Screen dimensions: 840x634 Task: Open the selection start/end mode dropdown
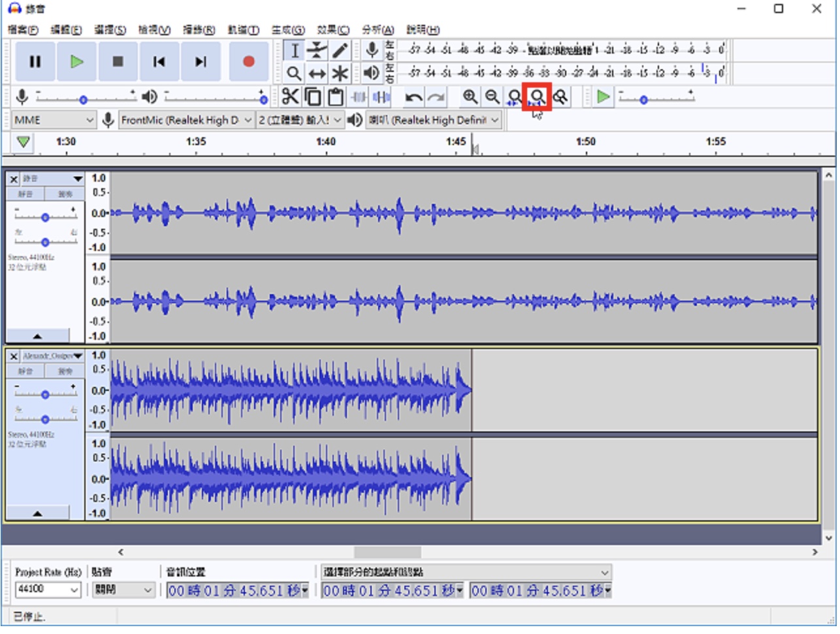466,572
